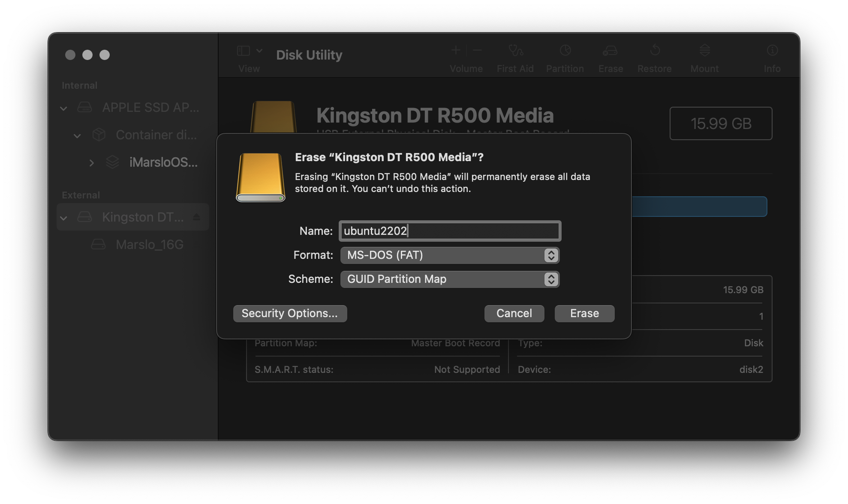Click the Type row value Disk
848x504 pixels.
click(754, 343)
